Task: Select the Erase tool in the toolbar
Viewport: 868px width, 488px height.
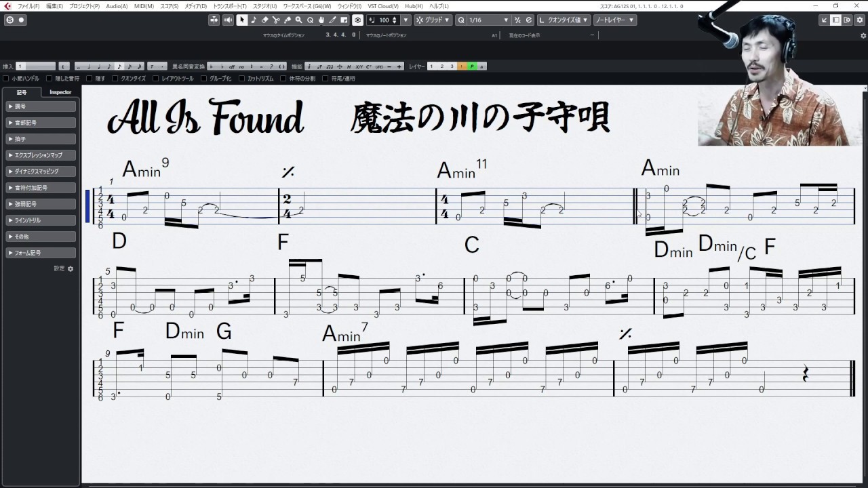Action: click(264, 20)
